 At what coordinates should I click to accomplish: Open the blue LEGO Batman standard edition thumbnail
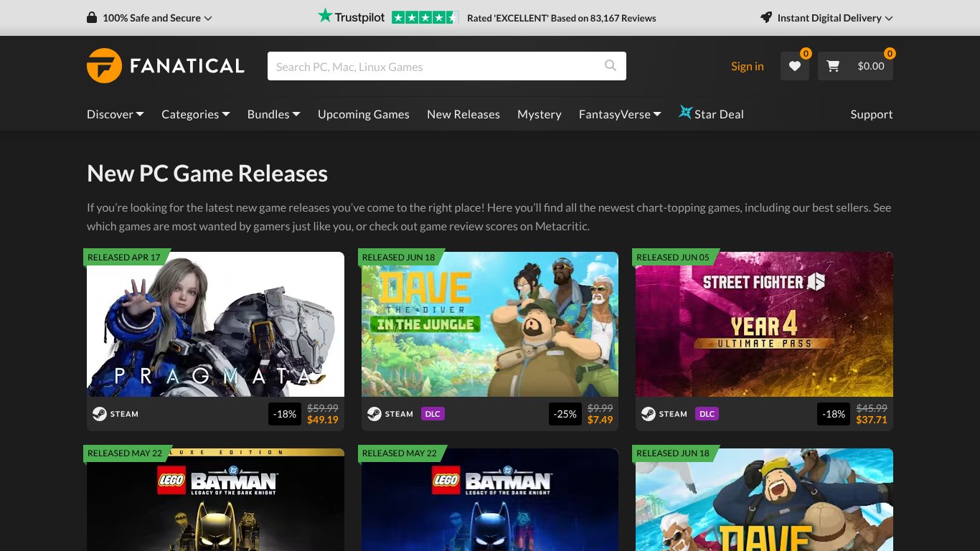point(490,500)
